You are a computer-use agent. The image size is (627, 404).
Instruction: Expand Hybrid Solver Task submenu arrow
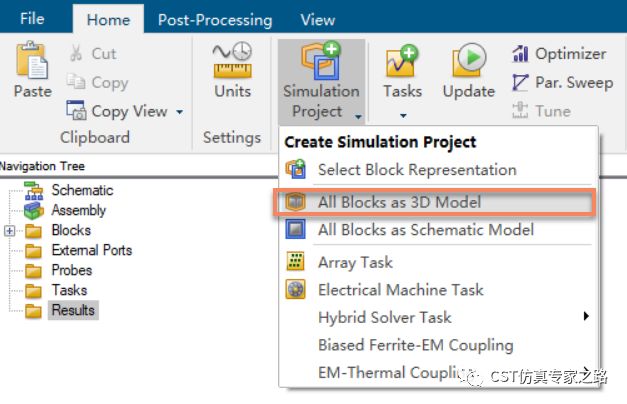586,316
